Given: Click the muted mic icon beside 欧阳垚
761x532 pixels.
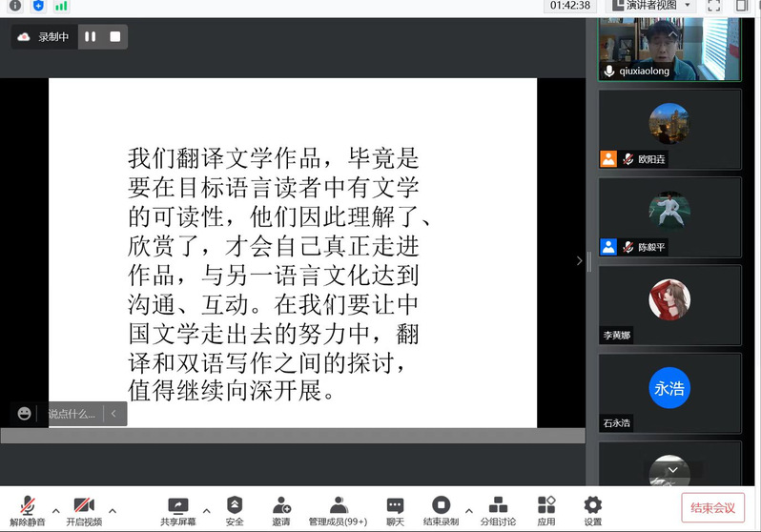Looking at the screenshot, I should (628, 159).
